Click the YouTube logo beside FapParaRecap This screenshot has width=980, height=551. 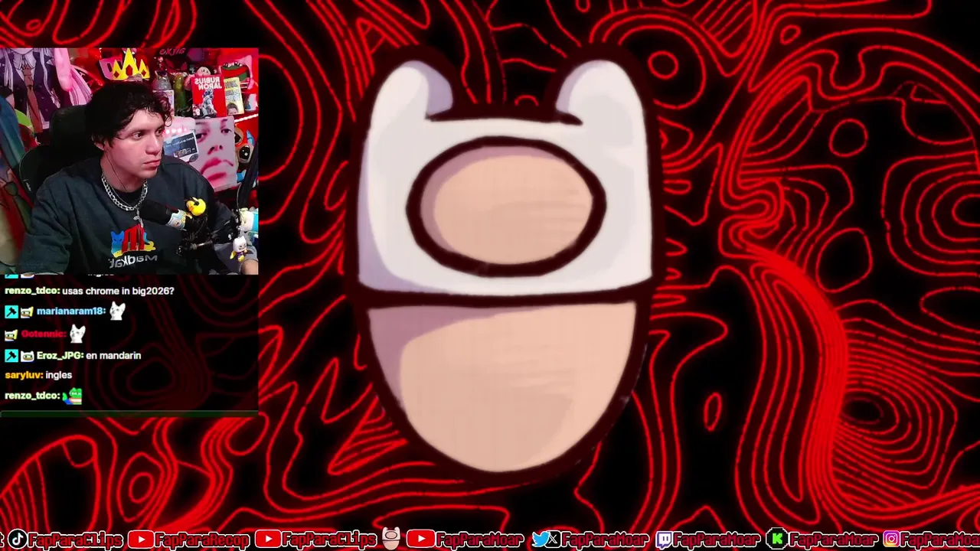[x=140, y=540]
